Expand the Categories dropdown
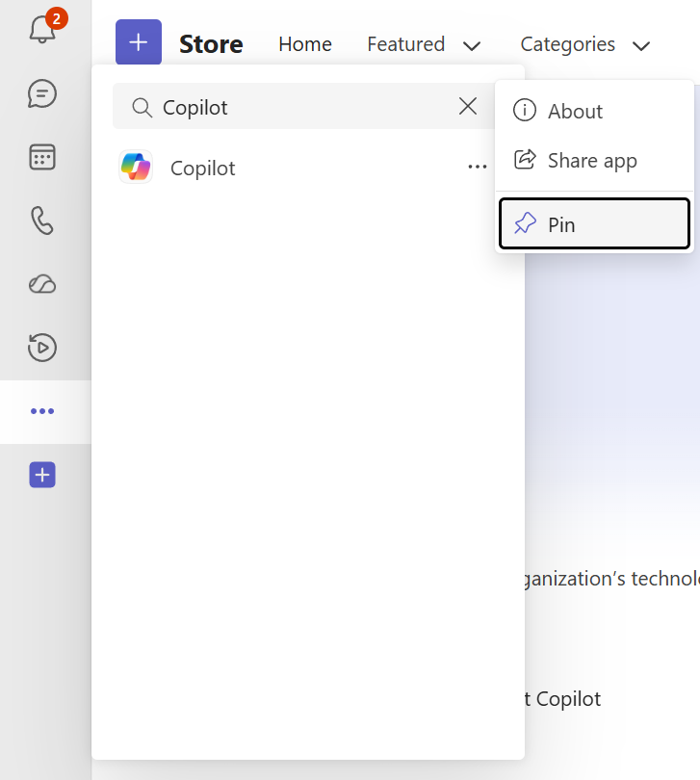This screenshot has width=700, height=780. point(585,44)
